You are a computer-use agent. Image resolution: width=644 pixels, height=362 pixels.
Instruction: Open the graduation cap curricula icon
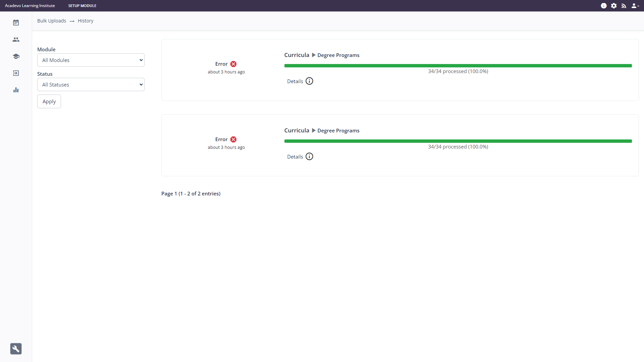(x=16, y=56)
